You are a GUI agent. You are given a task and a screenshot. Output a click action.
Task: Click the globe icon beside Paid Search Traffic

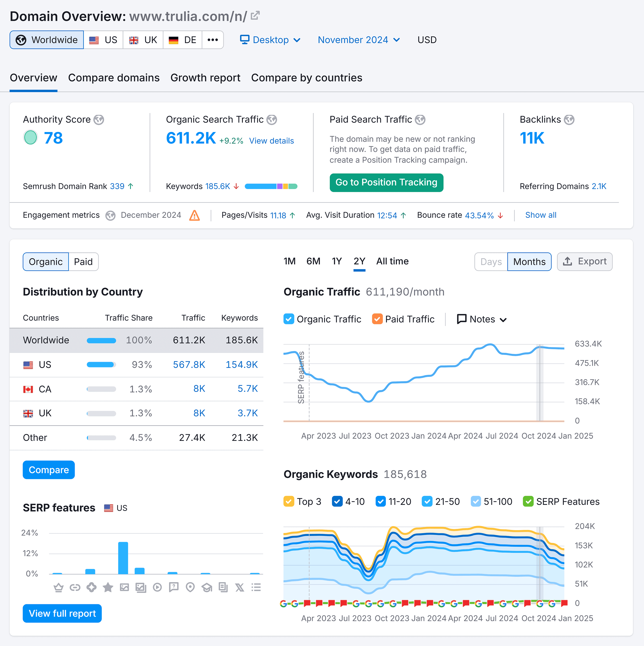pos(420,120)
